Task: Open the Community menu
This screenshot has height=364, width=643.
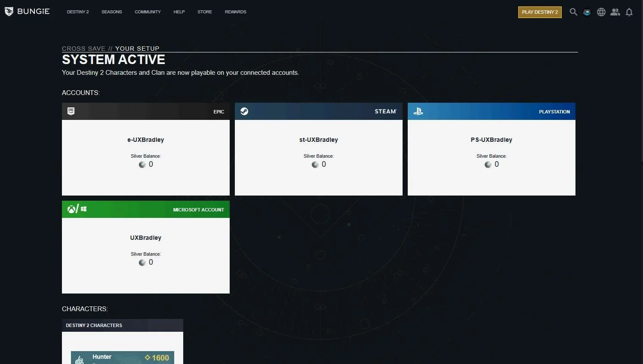Action: click(148, 12)
